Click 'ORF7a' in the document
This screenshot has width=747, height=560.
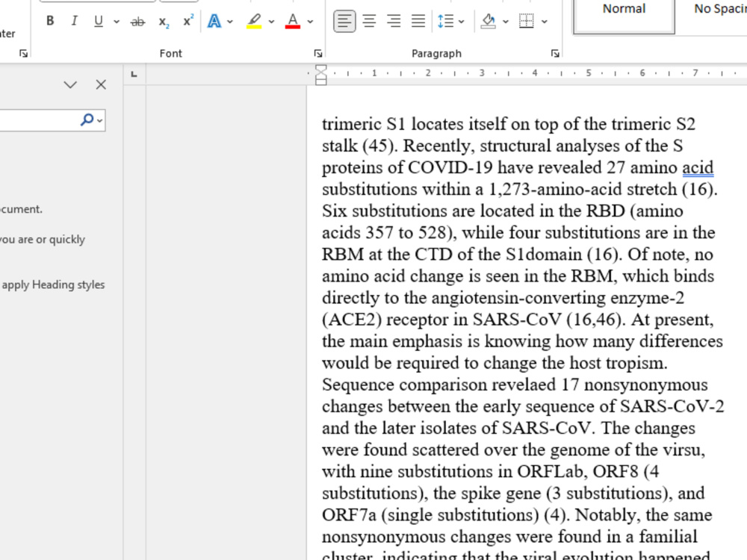(x=349, y=515)
